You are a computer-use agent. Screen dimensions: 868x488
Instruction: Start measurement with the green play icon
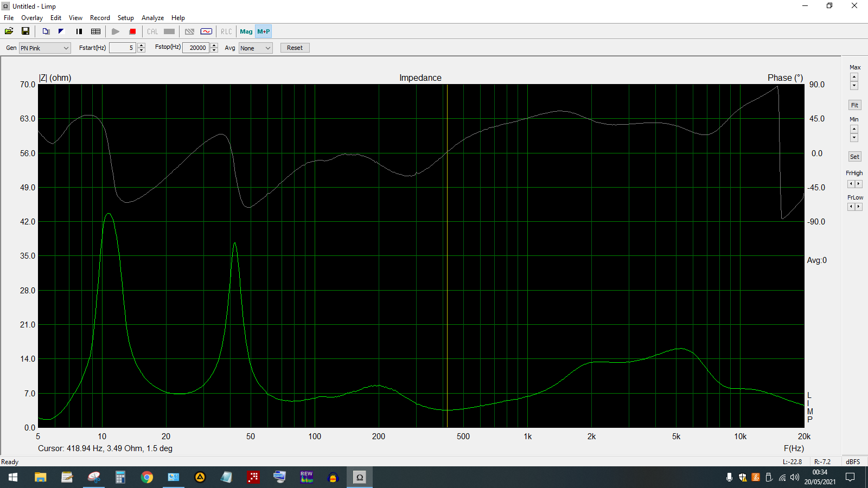pyautogui.click(x=116, y=31)
